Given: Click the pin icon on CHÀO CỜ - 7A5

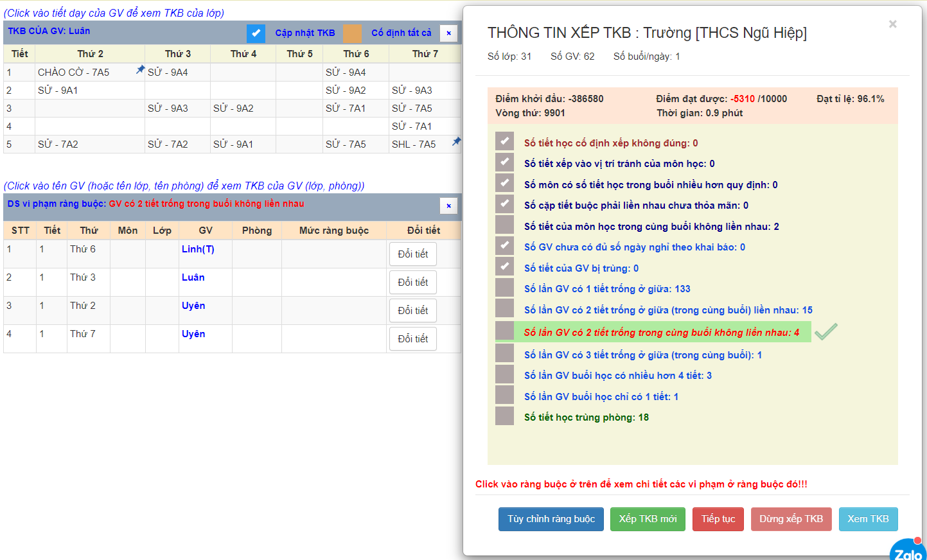Looking at the screenshot, I should 140,69.
